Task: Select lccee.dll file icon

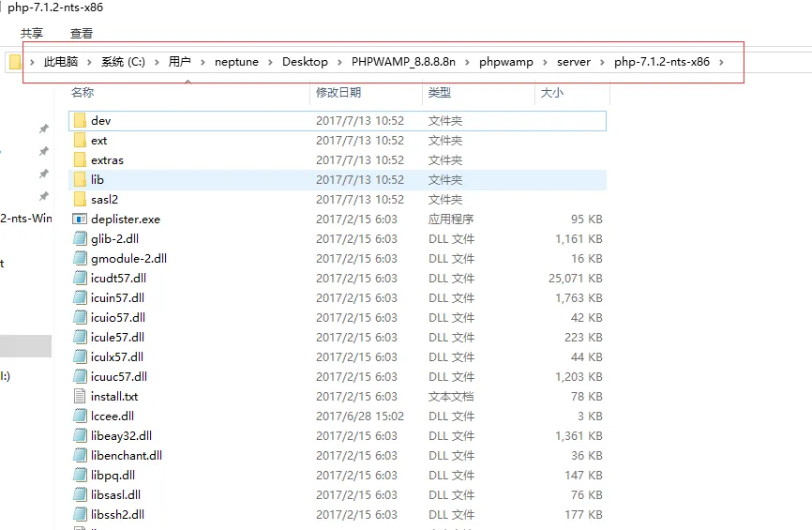Action: tap(80, 416)
